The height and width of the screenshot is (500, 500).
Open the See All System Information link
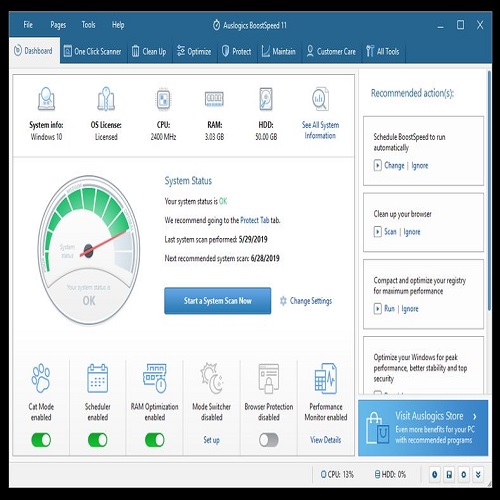click(x=320, y=130)
